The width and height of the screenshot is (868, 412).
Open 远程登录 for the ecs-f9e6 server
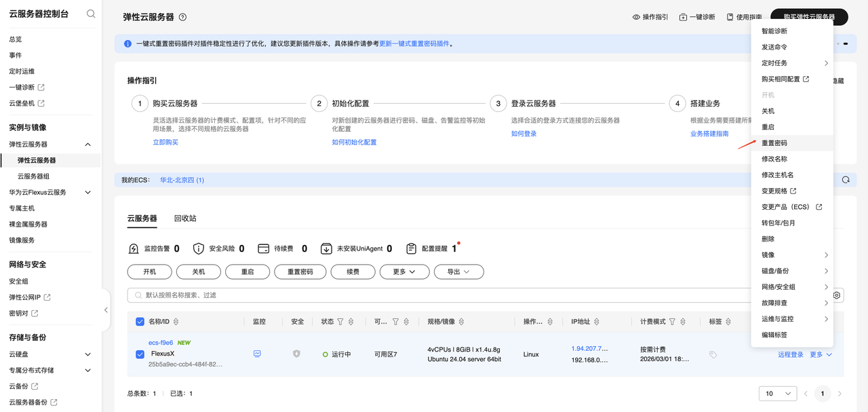point(791,354)
